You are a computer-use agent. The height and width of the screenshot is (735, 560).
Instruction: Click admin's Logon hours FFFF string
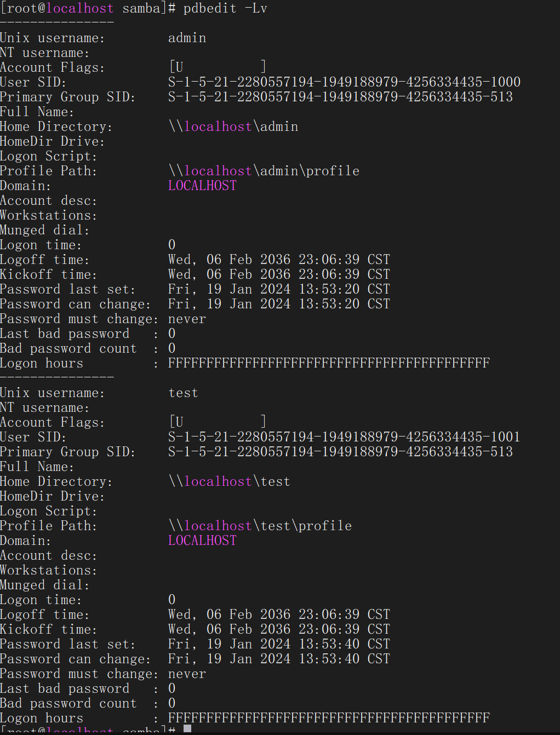329,363
